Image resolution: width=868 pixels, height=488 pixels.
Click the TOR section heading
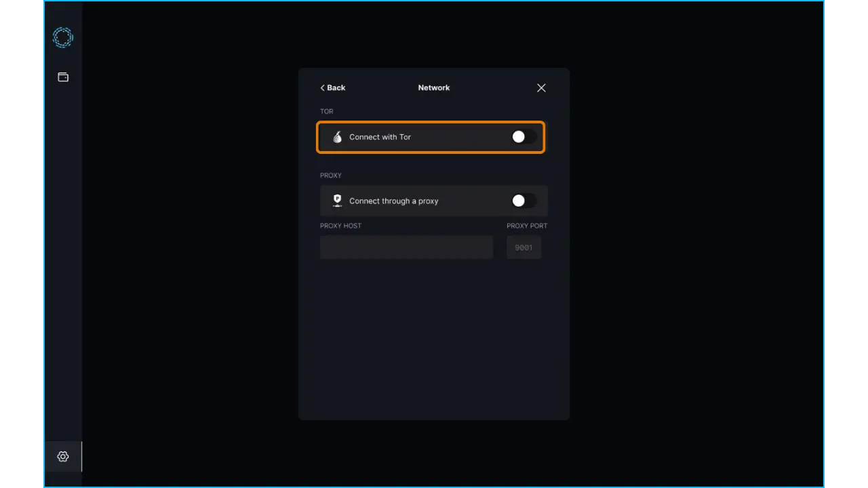[327, 111]
